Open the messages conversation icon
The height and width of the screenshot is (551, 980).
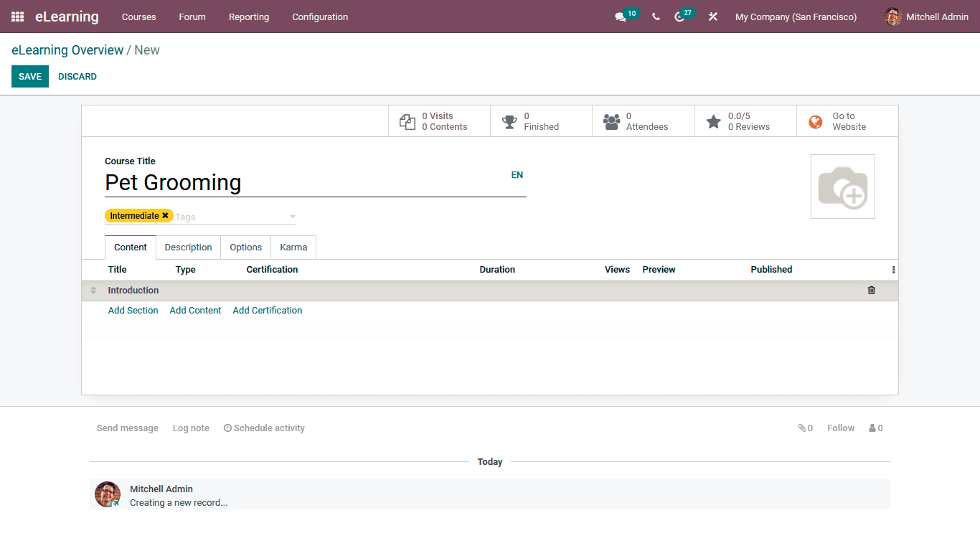coord(621,17)
